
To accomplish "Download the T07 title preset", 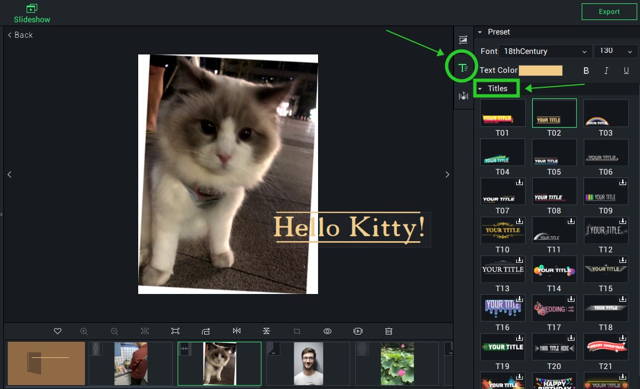I will point(519,182).
